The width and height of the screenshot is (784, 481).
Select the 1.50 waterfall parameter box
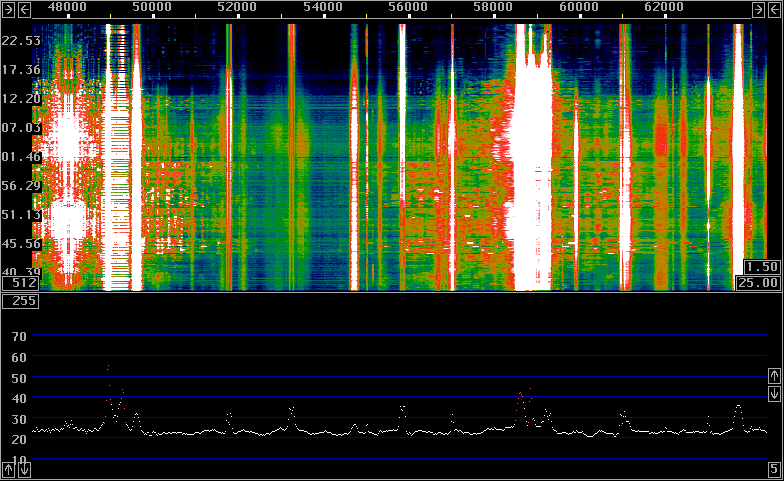762,266
